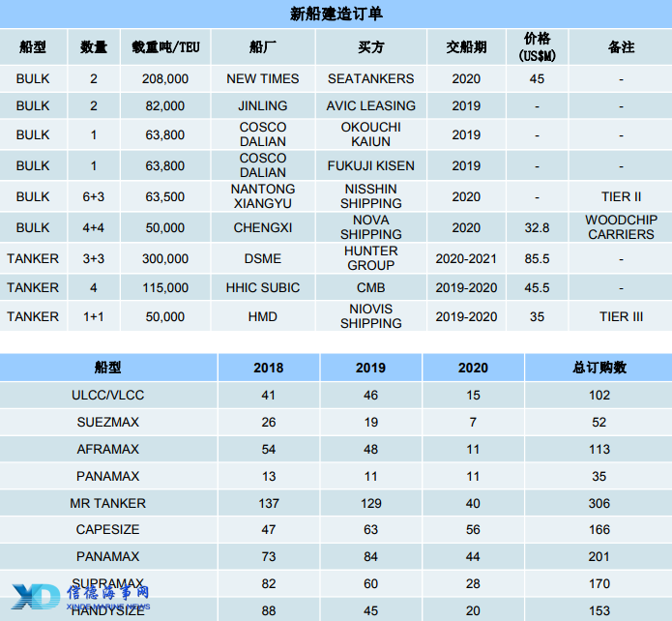
Task: Click the CAPESIZE row label
Action: (x=107, y=530)
